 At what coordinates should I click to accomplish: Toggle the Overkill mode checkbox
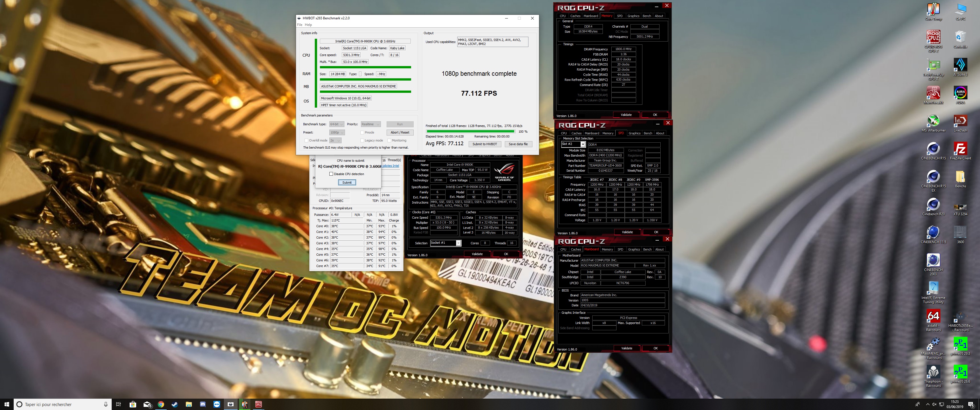(306, 140)
